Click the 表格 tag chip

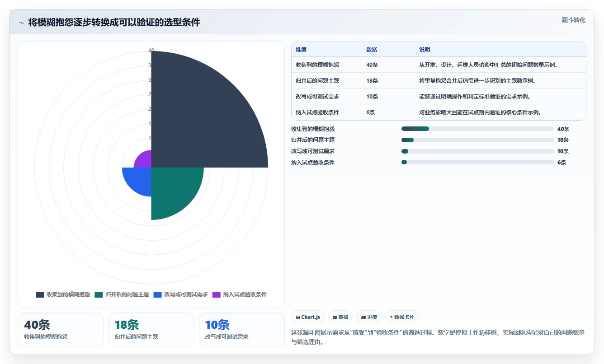(x=340, y=317)
